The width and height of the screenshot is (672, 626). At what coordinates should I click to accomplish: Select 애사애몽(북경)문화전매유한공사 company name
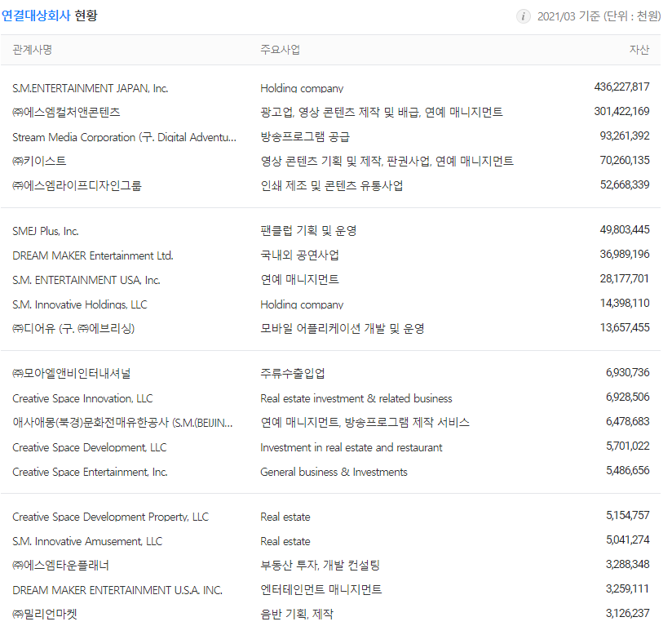coord(122,423)
